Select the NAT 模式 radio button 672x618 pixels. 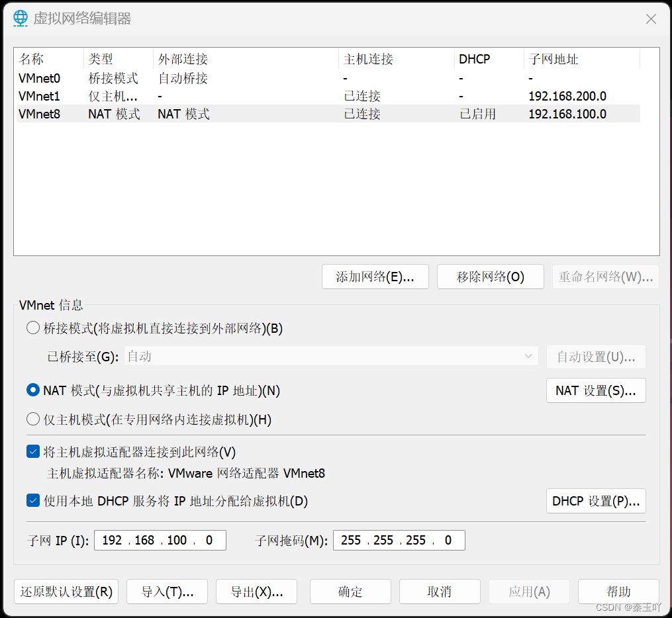(x=33, y=390)
